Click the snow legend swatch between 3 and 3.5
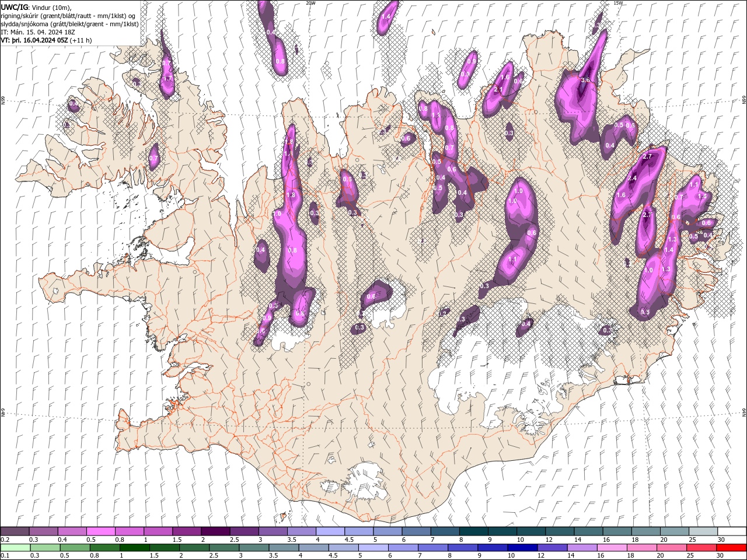747x560 pixels. 273,531
